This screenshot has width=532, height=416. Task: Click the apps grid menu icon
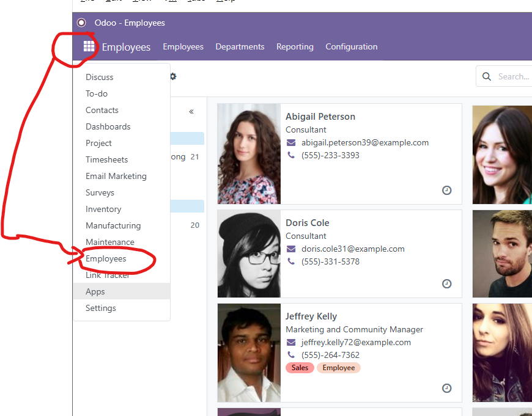coord(89,46)
